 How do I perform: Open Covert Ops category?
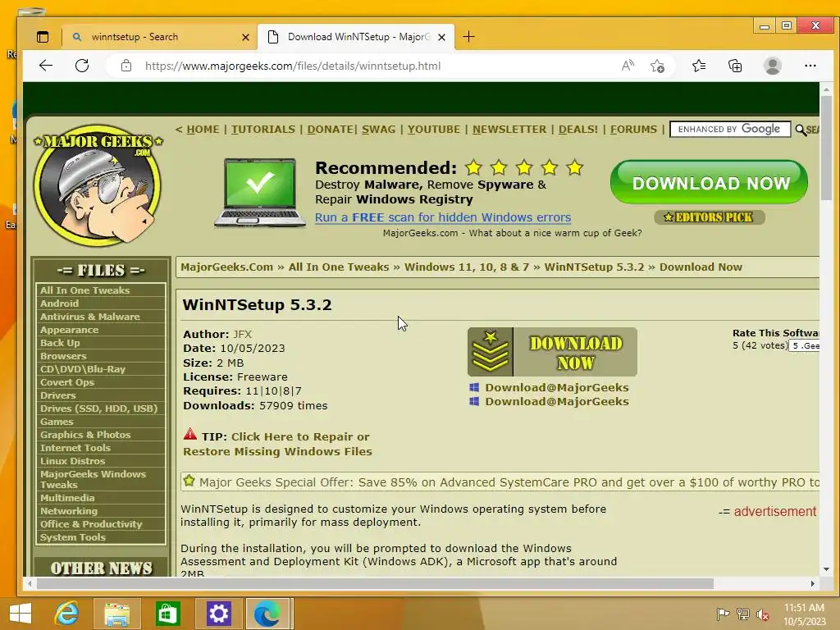tap(67, 382)
